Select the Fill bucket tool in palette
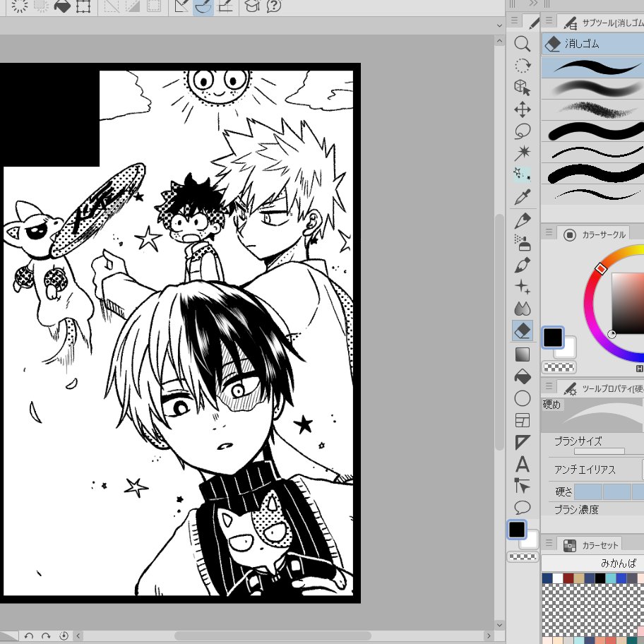 coord(522,376)
